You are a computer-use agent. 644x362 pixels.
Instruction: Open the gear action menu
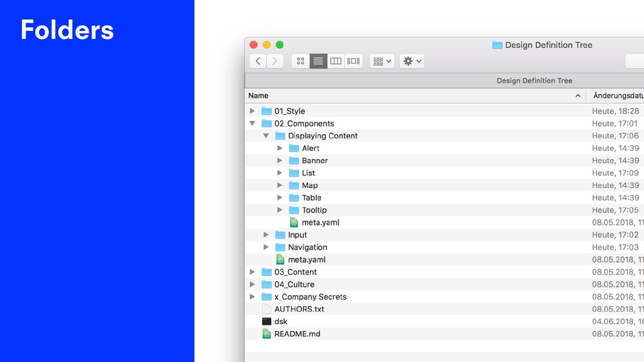[412, 61]
